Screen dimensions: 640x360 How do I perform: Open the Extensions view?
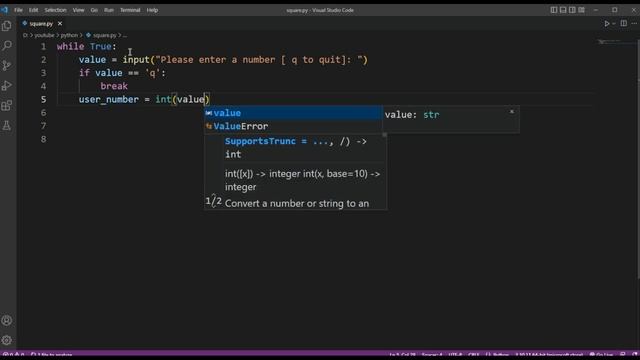[x=7, y=106]
